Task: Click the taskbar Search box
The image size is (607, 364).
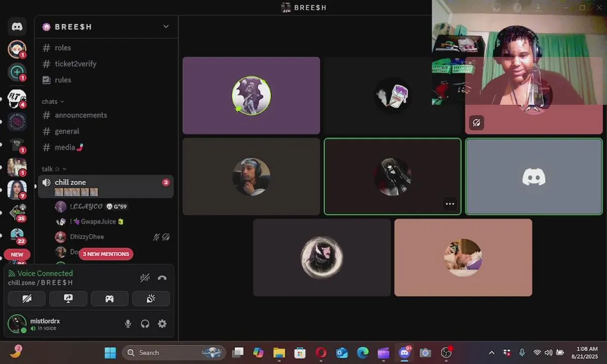Action: [x=175, y=352]
